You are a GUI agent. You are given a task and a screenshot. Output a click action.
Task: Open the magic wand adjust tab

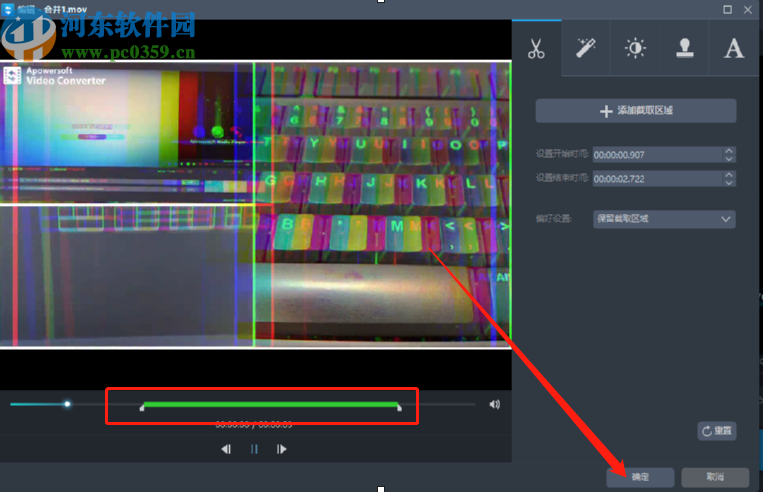(586, 48)
